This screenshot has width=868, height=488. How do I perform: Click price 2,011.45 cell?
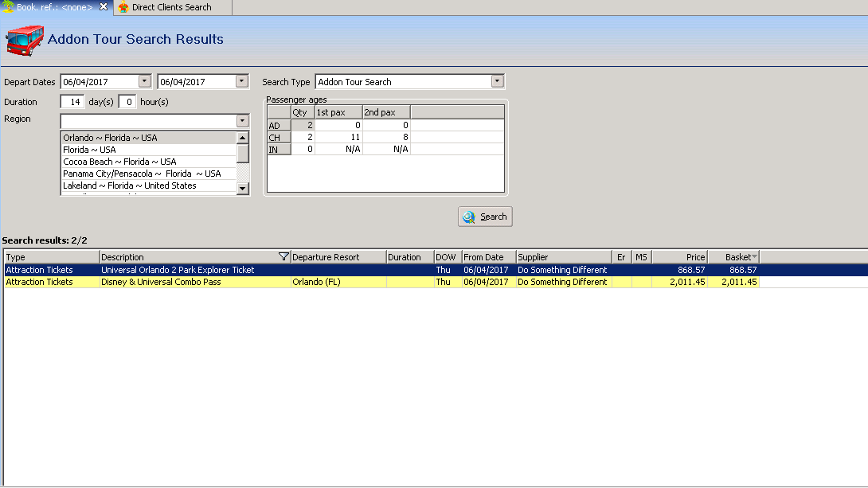[680, 282]
